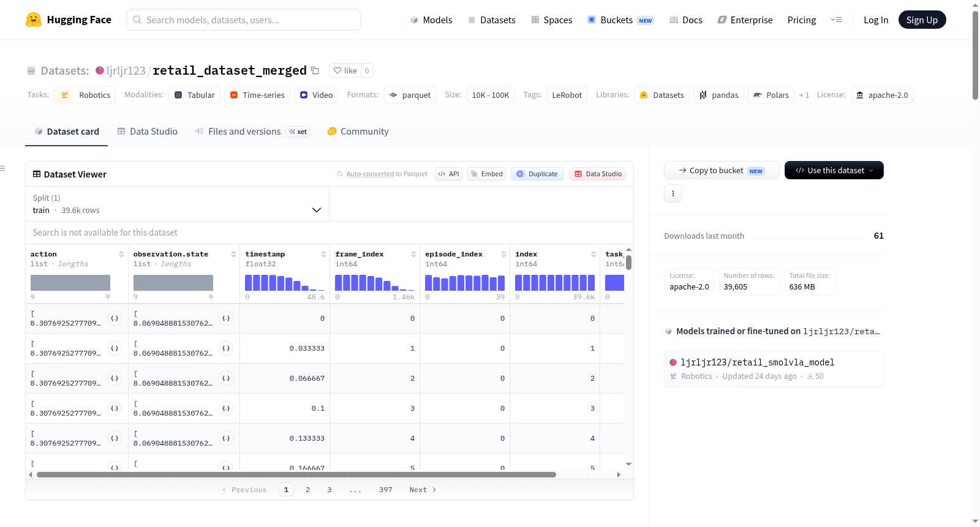This screenshot has height=527, width=980.
Task: Go to page 2 of the dataset
Action: point(307,490)
